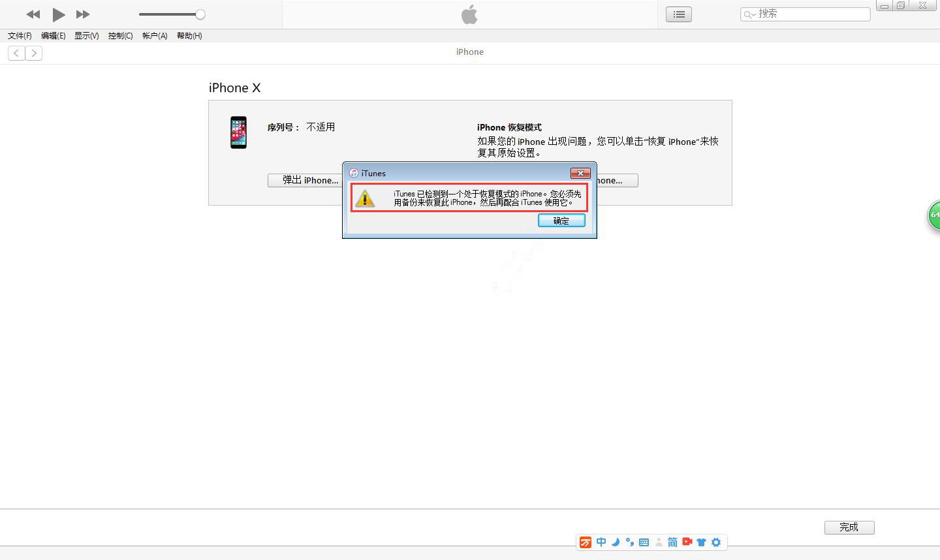Open the 控制(C) menu

[121, 36]
